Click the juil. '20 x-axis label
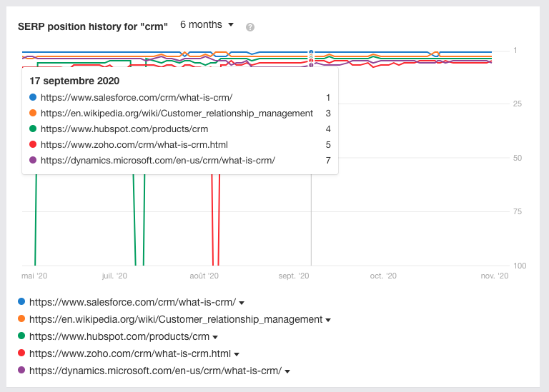 (x=114, y=276)
